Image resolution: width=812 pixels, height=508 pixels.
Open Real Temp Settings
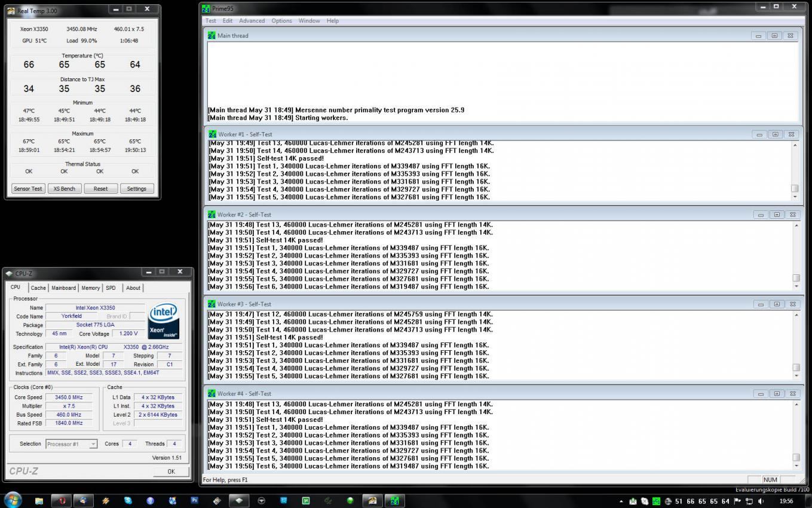pyautogui.click(x=136, y=189)
